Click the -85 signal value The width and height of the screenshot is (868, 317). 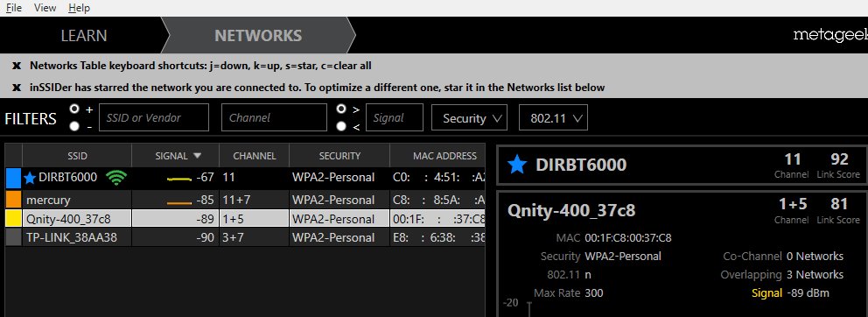tap(205, 200)
